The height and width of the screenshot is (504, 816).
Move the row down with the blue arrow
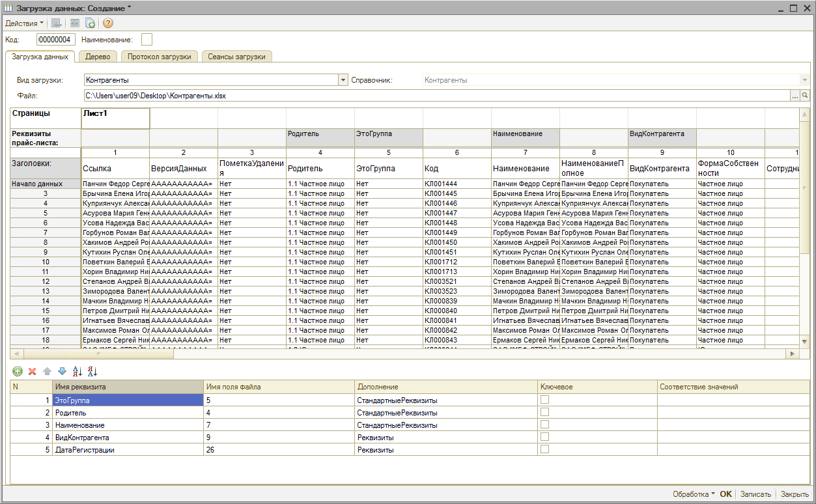[62, 371]
